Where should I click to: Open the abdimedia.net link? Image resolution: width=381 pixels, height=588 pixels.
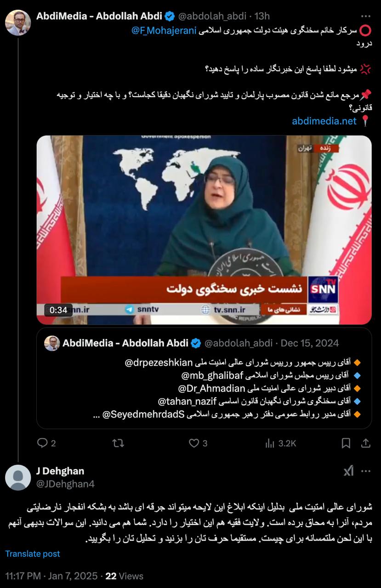[324, 121]
